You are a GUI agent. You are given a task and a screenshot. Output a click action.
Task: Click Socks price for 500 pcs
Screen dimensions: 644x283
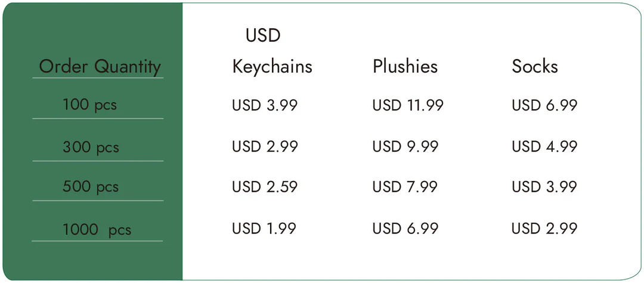point(544,187)
